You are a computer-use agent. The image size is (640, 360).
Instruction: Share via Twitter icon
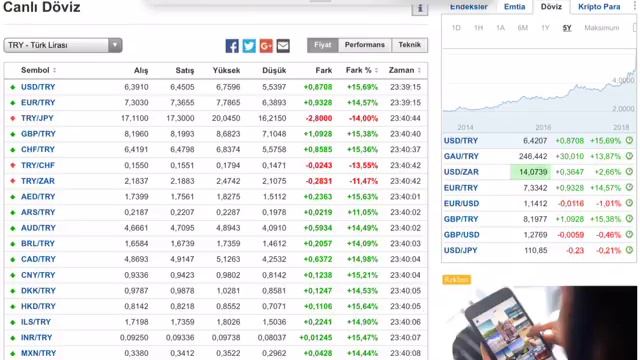(x=249, y=46)
